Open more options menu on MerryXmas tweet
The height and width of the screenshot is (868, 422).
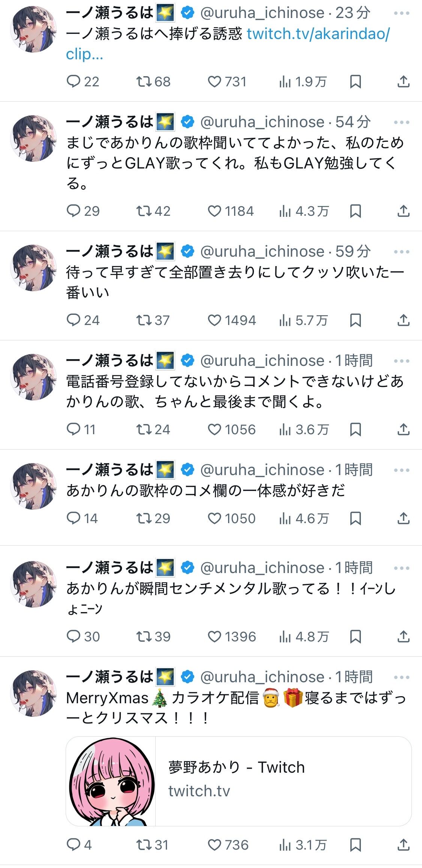pos(402,677)
